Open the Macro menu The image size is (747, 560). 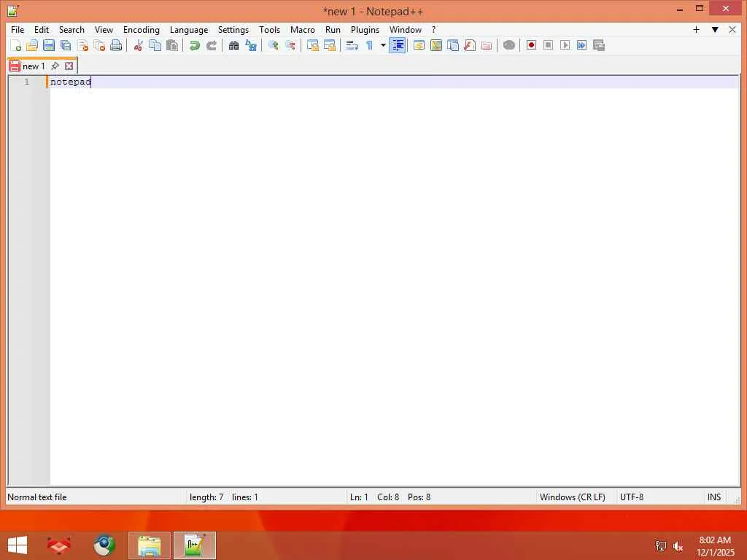[x=303, y=29]
